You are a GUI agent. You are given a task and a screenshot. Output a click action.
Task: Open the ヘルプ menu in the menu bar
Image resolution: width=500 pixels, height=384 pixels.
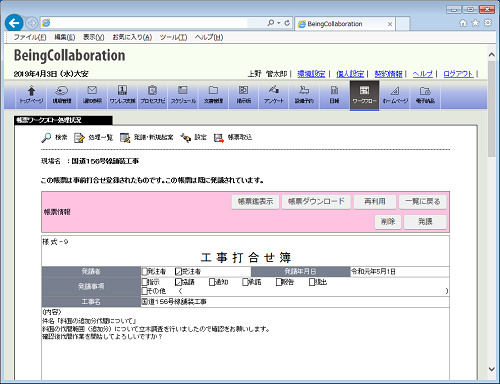coord(209,37)
